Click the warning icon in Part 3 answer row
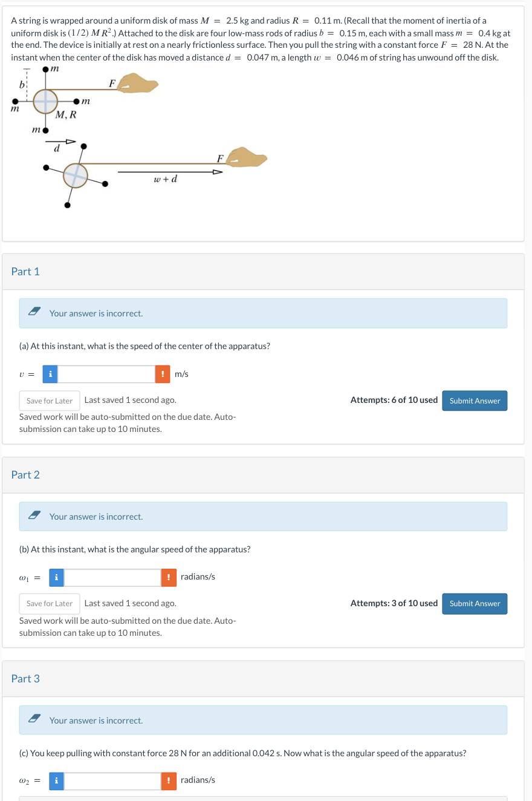 tap(169, 780)
